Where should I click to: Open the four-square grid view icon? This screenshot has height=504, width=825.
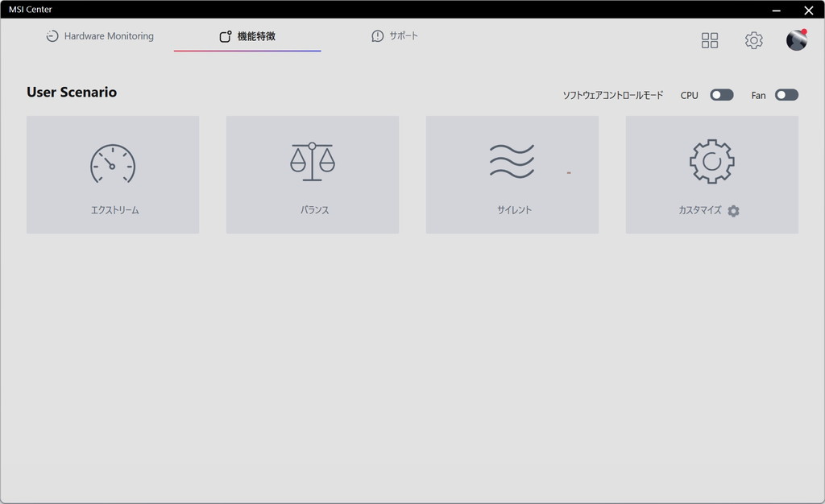(710, 40)
